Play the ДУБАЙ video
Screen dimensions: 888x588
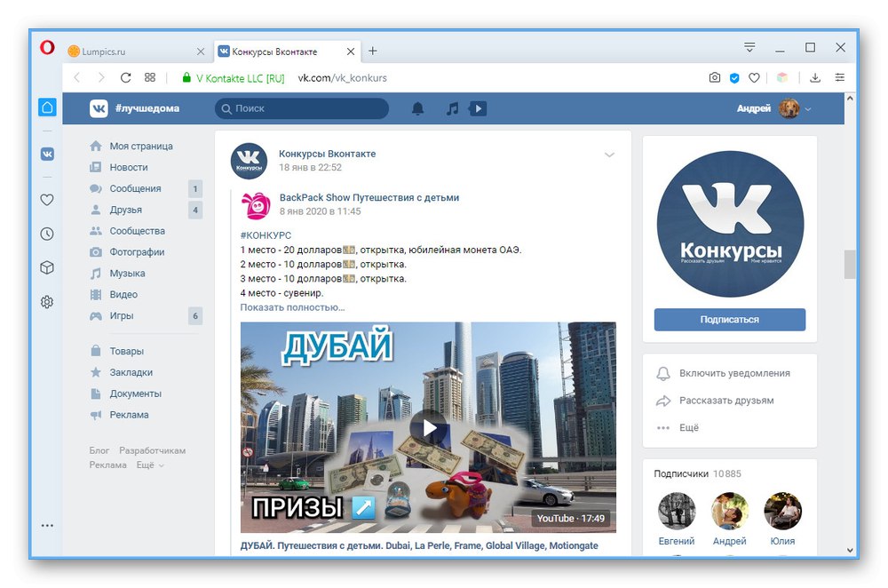[428, 428]
